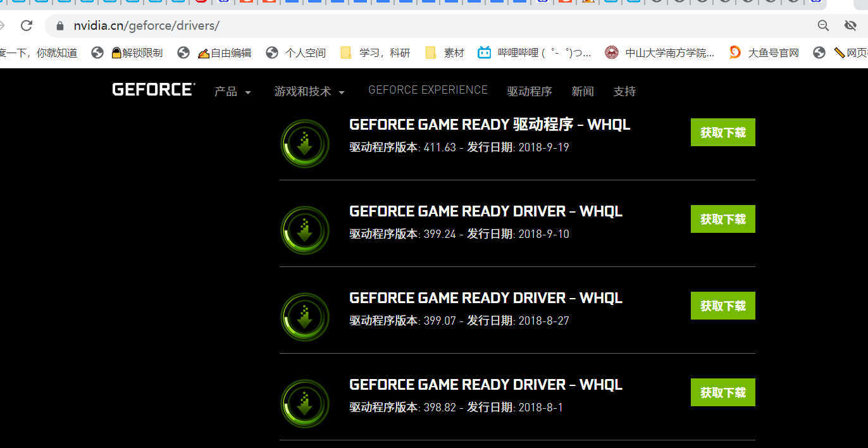Click the GEFORCE logo
This screenshot has width=868, height=448.
(x=154, y=90)
